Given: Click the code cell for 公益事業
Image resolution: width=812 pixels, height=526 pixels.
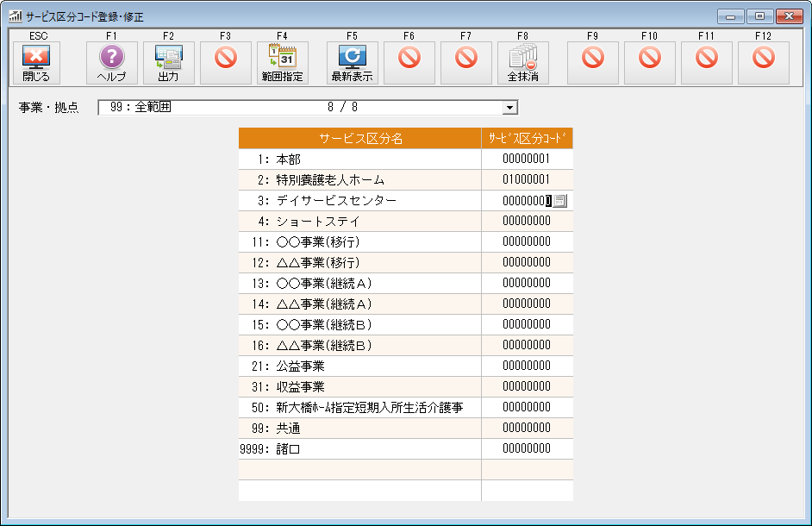Looking at the screenshot, I should click(x=528, y=366).
